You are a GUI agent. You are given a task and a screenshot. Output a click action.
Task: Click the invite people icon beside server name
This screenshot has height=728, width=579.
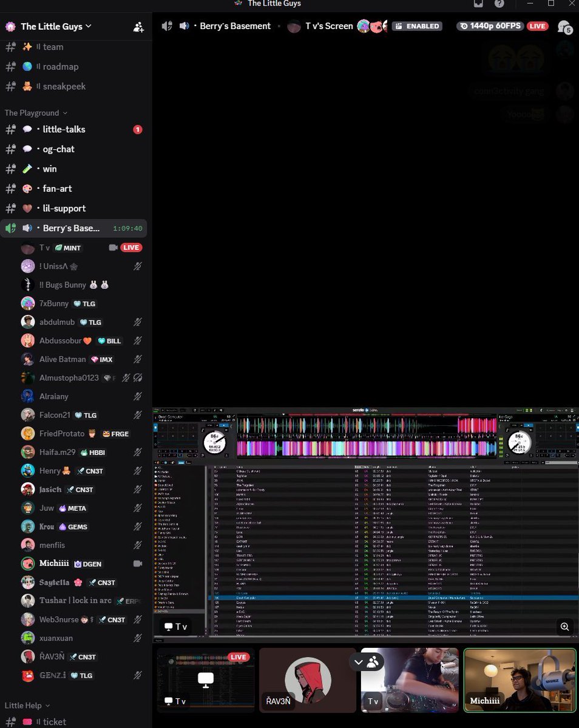coord(138,27)
